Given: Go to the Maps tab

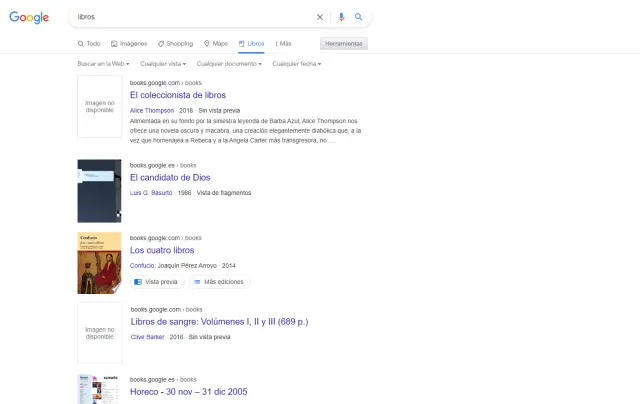Looking at the screenshot, I should [x=216, y=44].
